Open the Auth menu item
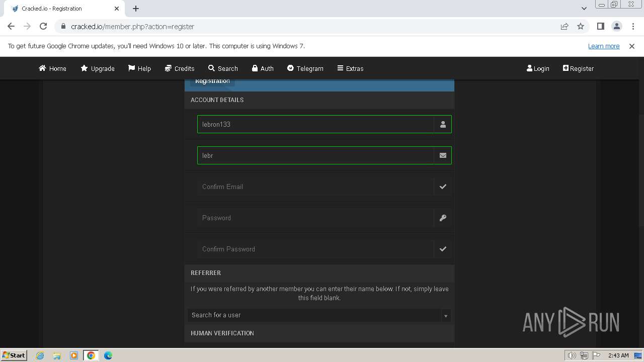The image size is (644, 362). 263,68
